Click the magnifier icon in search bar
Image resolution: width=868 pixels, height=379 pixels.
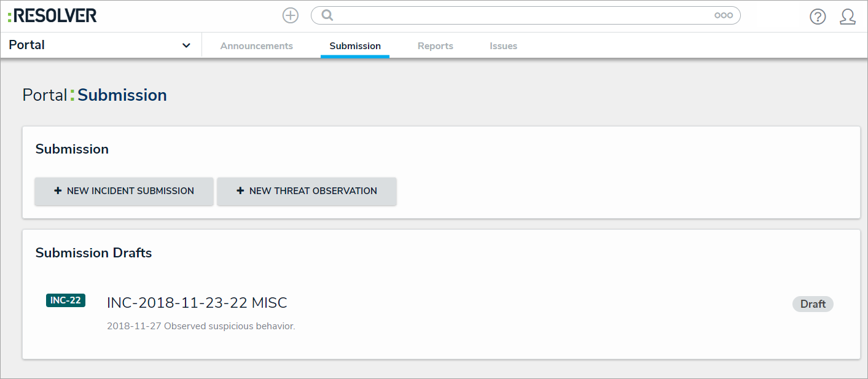327,15
